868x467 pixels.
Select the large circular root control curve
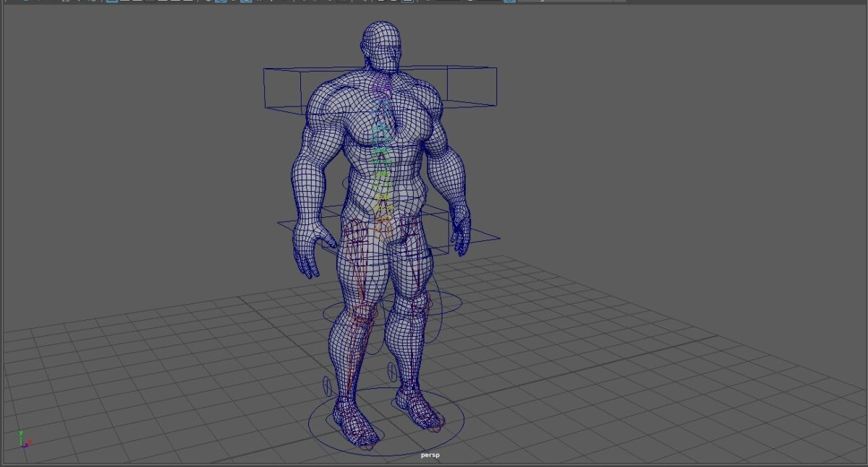click(x=386, y=421)
